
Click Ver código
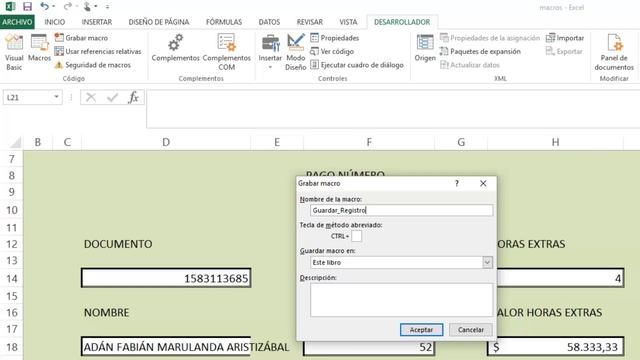(x=332, y=51)
